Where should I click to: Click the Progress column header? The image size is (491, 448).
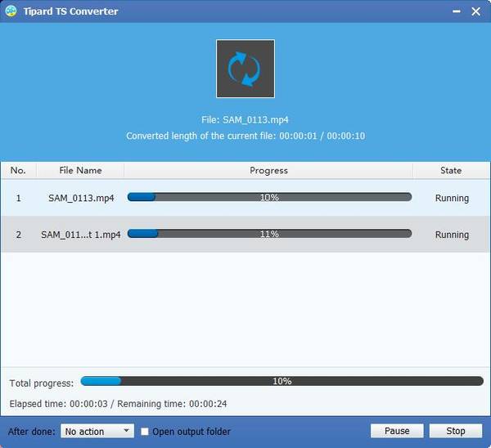[268, 171]
